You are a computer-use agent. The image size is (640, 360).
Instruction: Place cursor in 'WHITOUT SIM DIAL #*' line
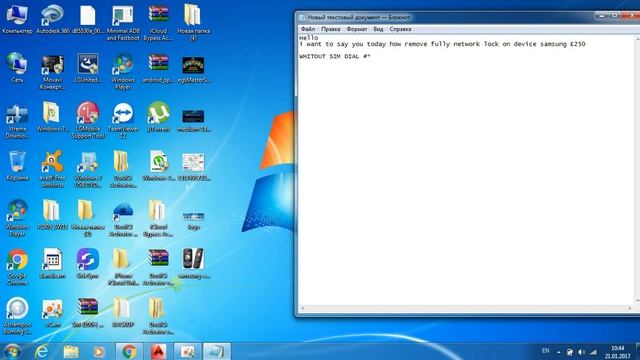[x=335, y=56]
